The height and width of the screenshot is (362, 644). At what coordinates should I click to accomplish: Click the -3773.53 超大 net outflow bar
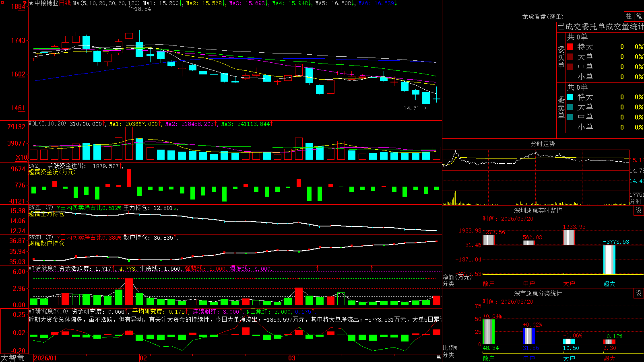[x=609, y=260]
